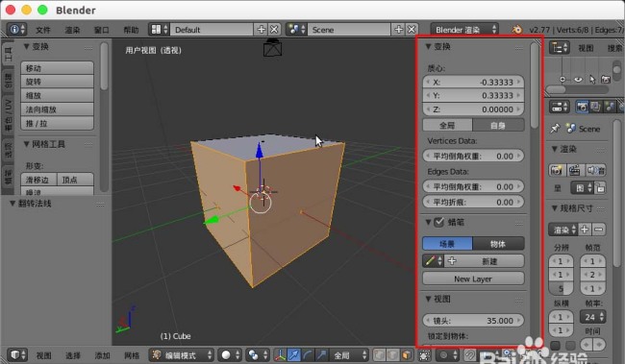
Task: Click the New Layer button
Action: pos(473,279)
